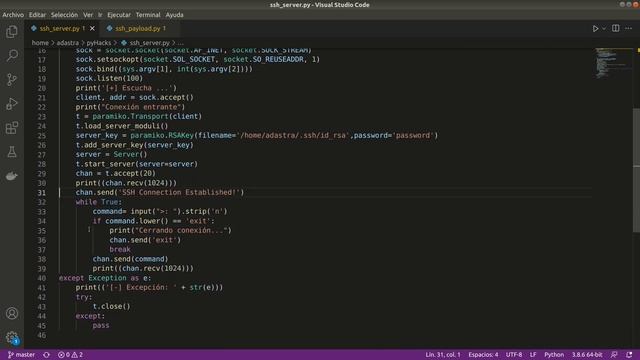
Task: Open the Ayuda menu
Action: pos(174,15)
